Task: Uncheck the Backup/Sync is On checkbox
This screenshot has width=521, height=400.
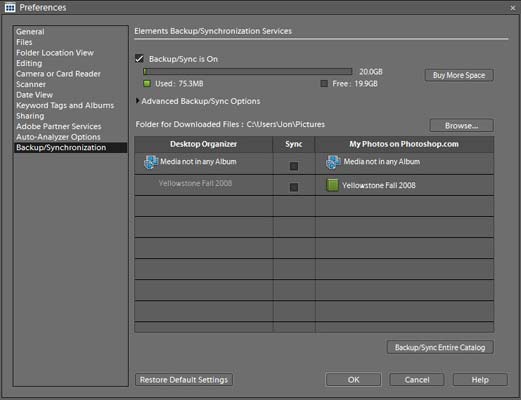Action: point(139,59)
